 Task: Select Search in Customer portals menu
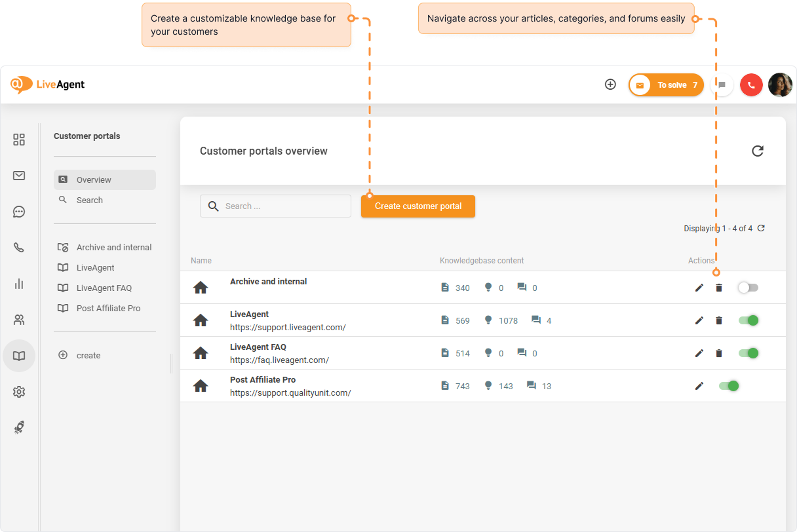[x=90, y=200]
